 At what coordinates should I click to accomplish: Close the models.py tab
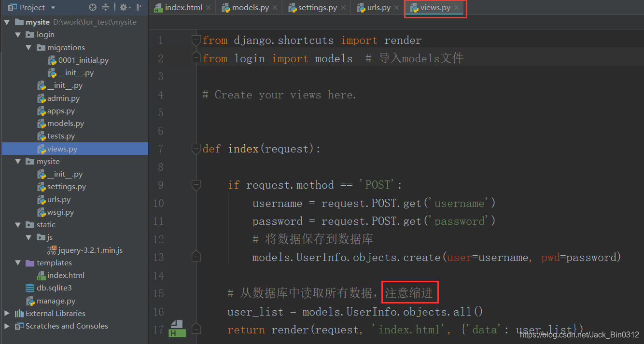pyautogui.click(x=275, y=8)
